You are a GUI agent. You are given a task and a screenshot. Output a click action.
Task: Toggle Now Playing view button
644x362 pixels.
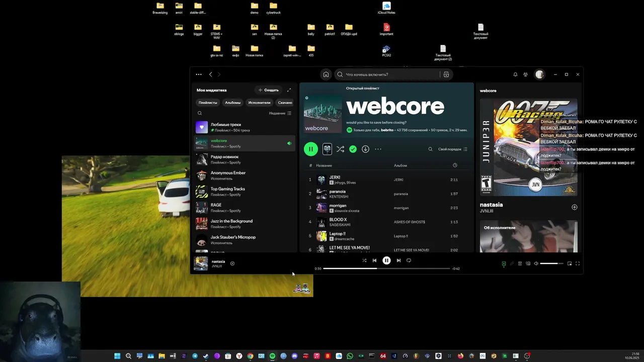coord(504,263)
